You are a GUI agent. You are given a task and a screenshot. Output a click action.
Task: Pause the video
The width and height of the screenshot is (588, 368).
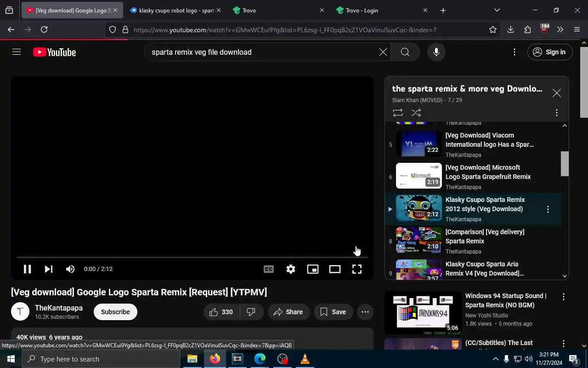pos(27,269)
